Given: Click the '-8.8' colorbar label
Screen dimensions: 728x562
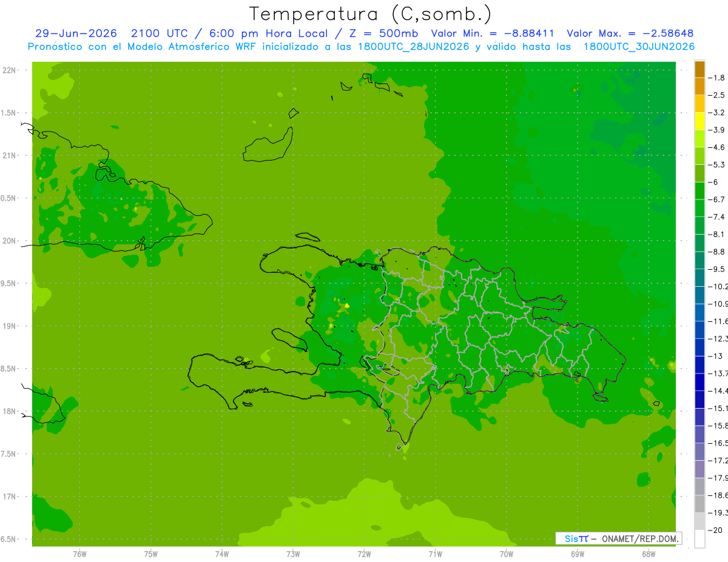Looking at the screenshot, I should pyautogui.click(x=716, y=252).
